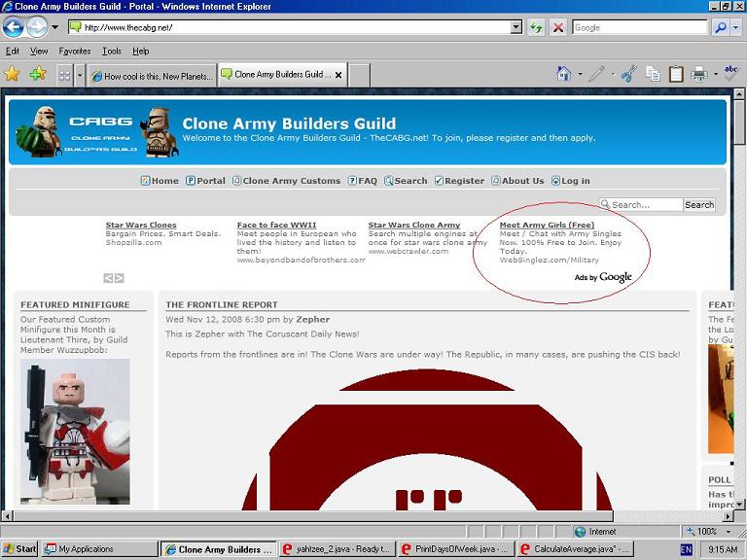747x560 pixels.
Task: Click the Home house icon in toolbar
Action: pyautogui.click(x=563, y=74)
